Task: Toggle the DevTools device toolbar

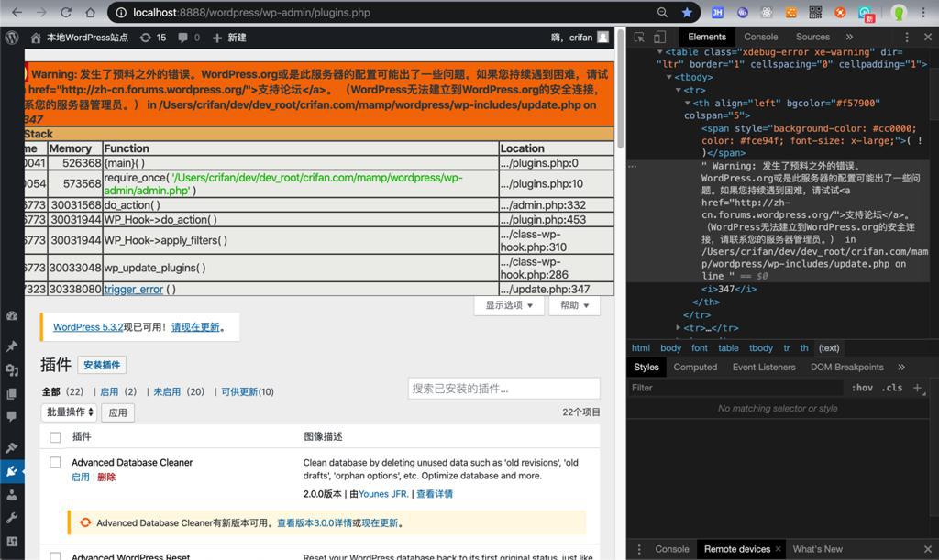Action: coord(660,37)
